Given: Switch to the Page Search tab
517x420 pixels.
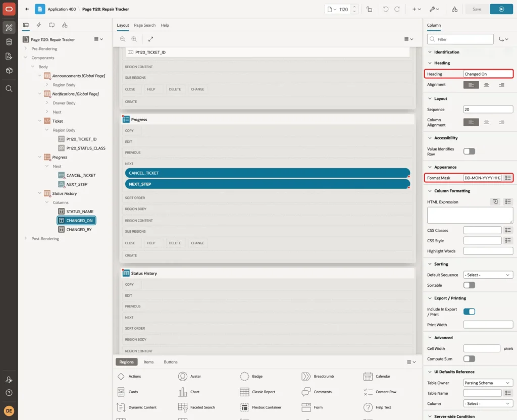Looking at the screenshot, I should 144,25.
